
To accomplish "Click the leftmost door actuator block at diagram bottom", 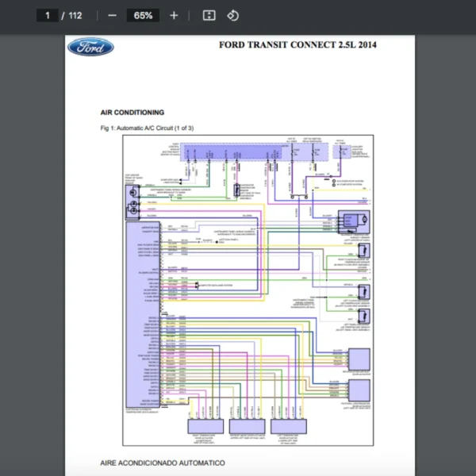I will pyautogui.click(x=205, y=426).
